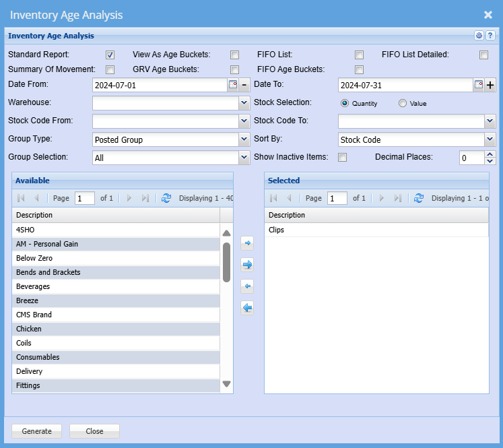Open the Group Type dropdown
This screenshot has width=503, height=448.
(x=244, y=139)
